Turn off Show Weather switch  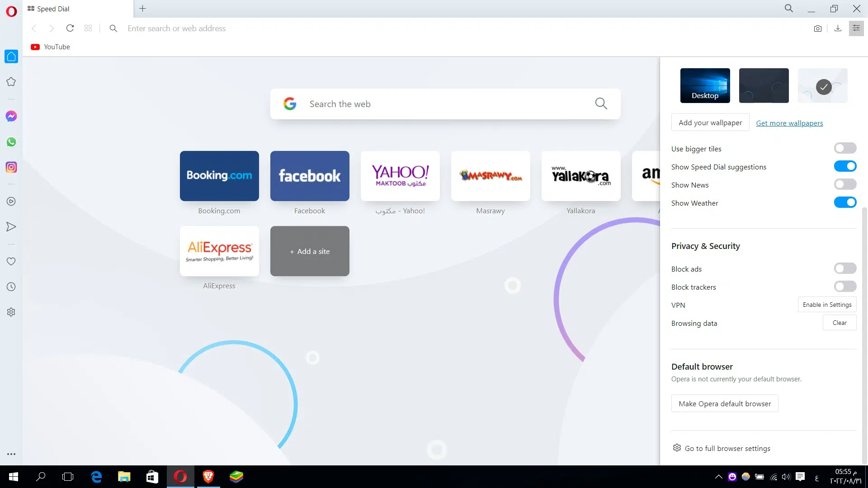tap(845, 202)
